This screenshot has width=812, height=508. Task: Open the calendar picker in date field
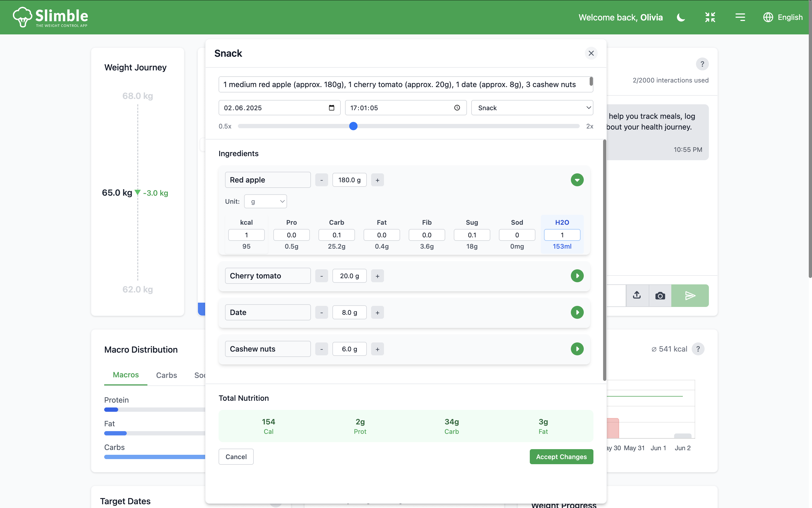click(x=332, y=108)
